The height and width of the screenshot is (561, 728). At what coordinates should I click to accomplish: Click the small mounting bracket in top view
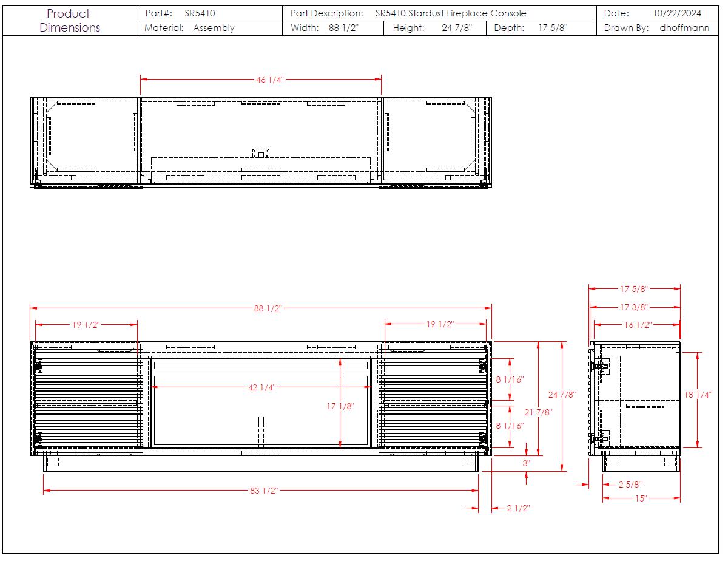click(260, 153)
